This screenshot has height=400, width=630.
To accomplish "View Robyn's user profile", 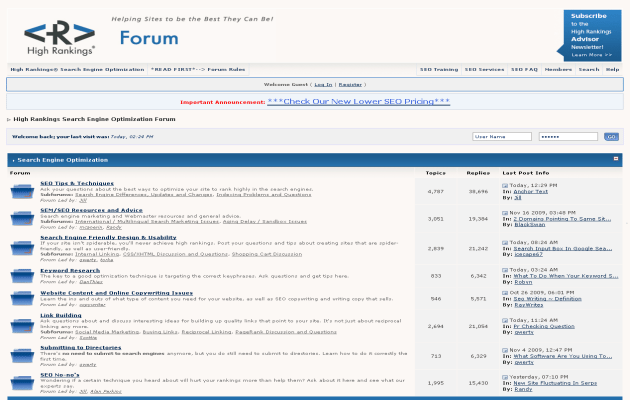I will 523,282.
